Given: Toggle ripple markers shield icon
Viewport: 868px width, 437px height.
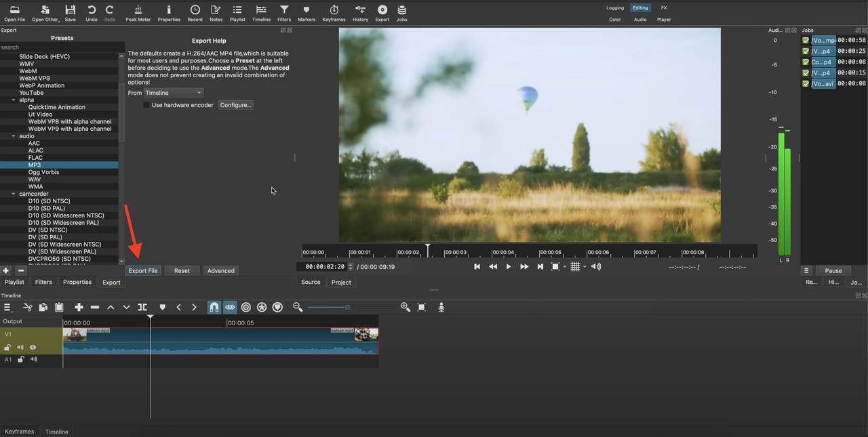Looking at the screenshot, I should pos(277,308).
